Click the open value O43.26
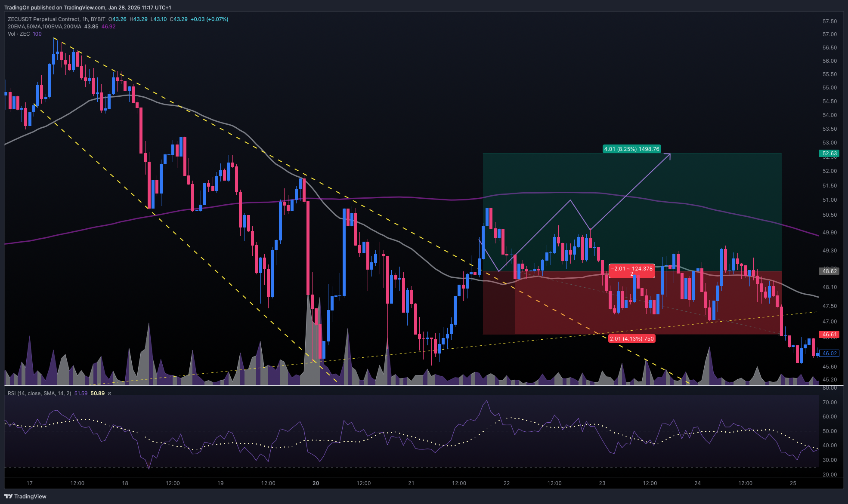The width and height of the screenshot is (848, 504). [x=118, y=19]
